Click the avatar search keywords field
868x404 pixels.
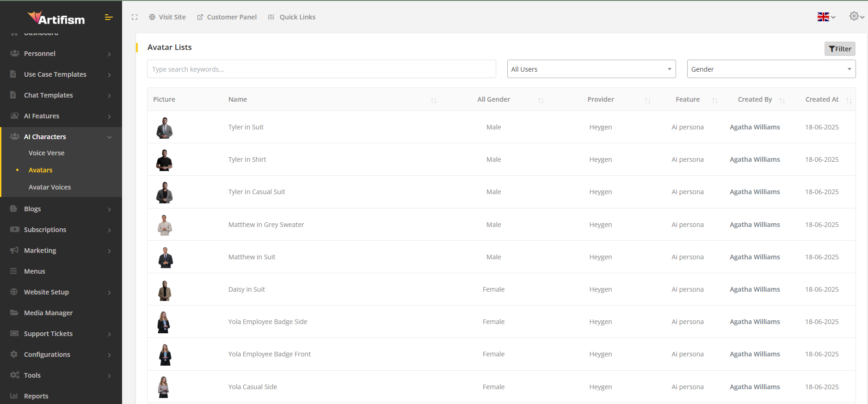(x=321, y=69)
